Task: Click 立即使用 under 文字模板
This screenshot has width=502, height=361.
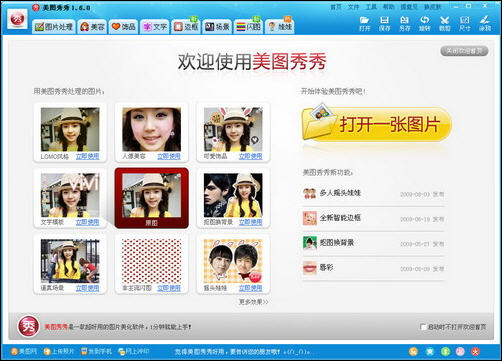Action: [x=87, y=222]
